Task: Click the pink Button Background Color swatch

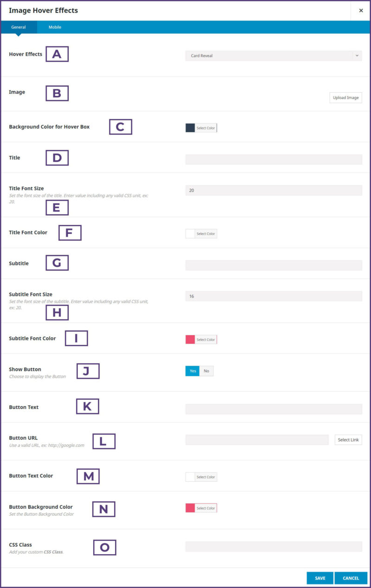Action: 191,508
